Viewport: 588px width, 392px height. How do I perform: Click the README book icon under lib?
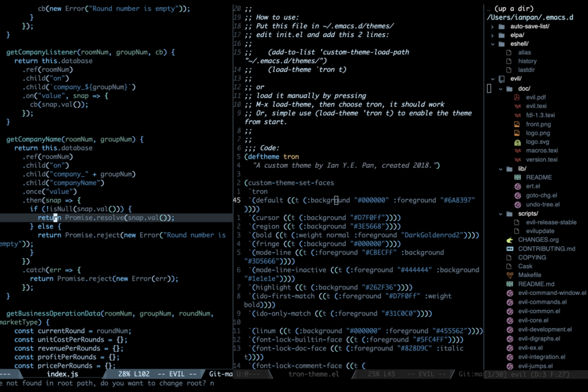click(x=517, y=178)
